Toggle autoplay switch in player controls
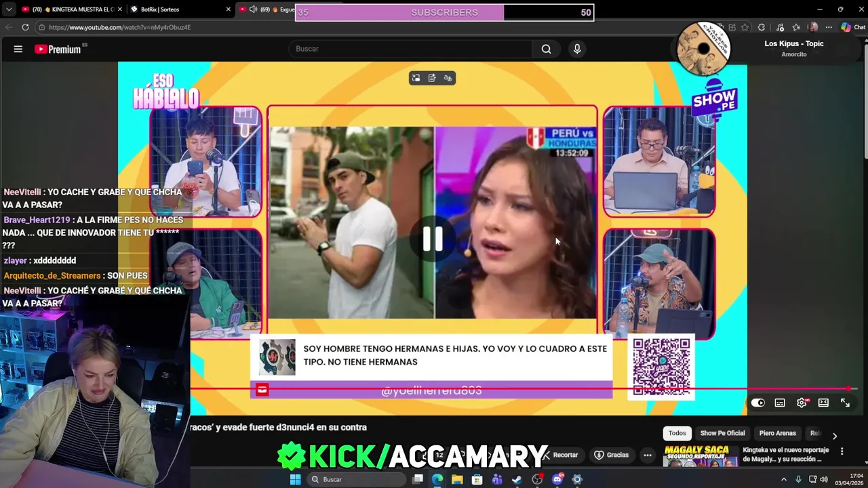Viewport: 868px width, 488px height. point(758,403)
